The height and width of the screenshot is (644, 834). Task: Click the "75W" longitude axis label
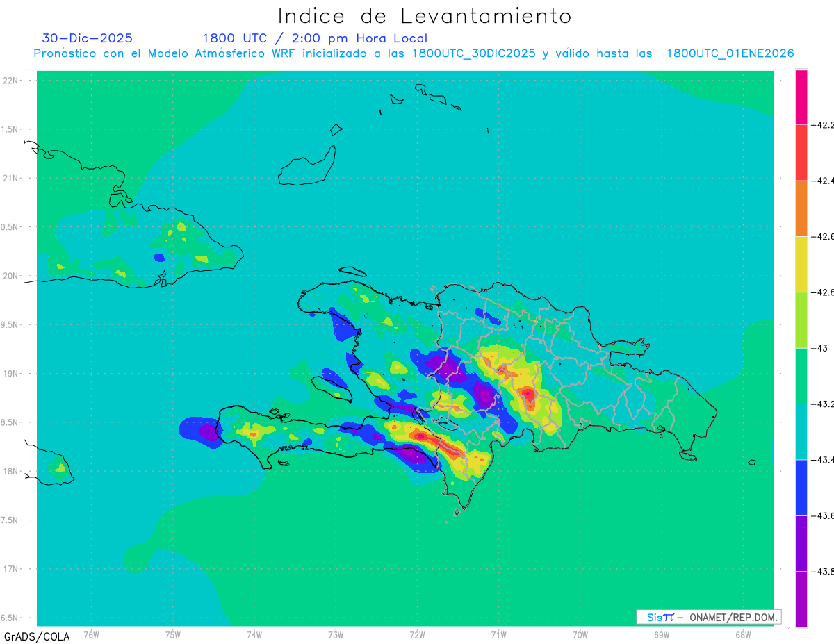[x=173, y=634]
